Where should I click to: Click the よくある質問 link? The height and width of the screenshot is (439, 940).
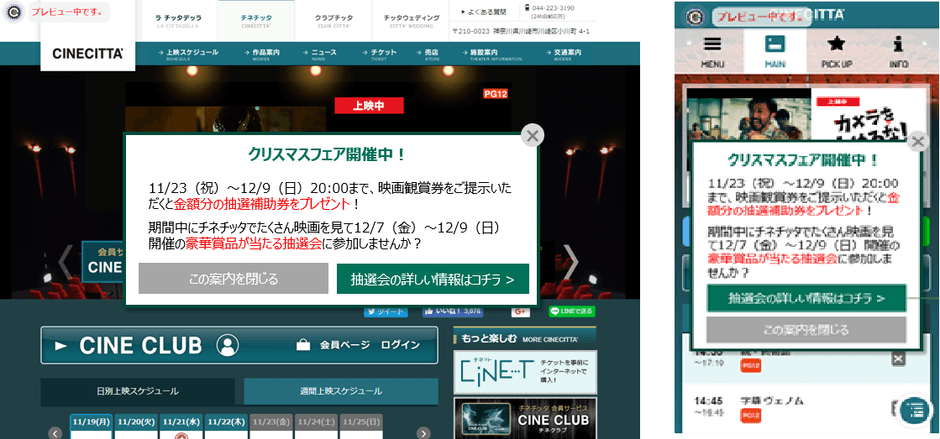pos(484,11)
